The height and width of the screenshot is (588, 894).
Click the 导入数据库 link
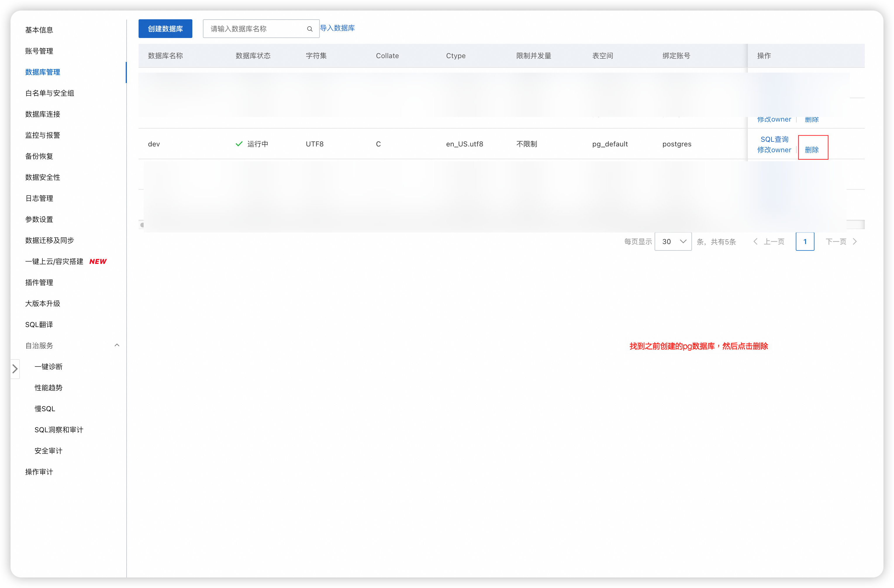[337, 28]
